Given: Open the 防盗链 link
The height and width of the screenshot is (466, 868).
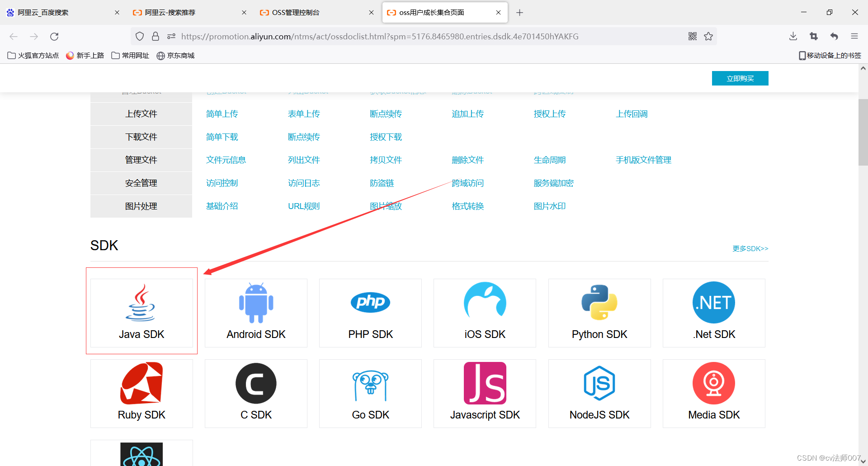Looking at the screenshot, I should click(382, 183).
